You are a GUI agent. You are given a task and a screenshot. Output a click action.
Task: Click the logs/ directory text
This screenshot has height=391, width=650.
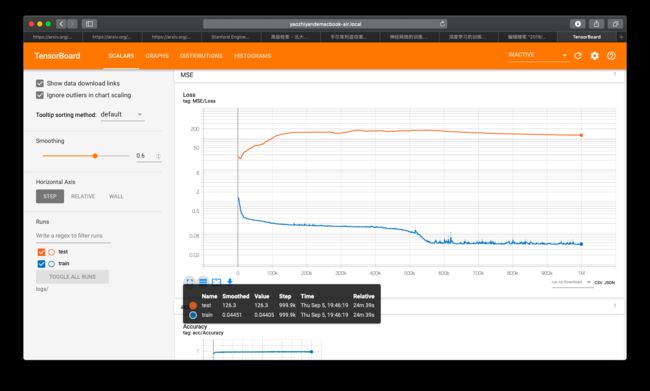(x=42, y=289)
